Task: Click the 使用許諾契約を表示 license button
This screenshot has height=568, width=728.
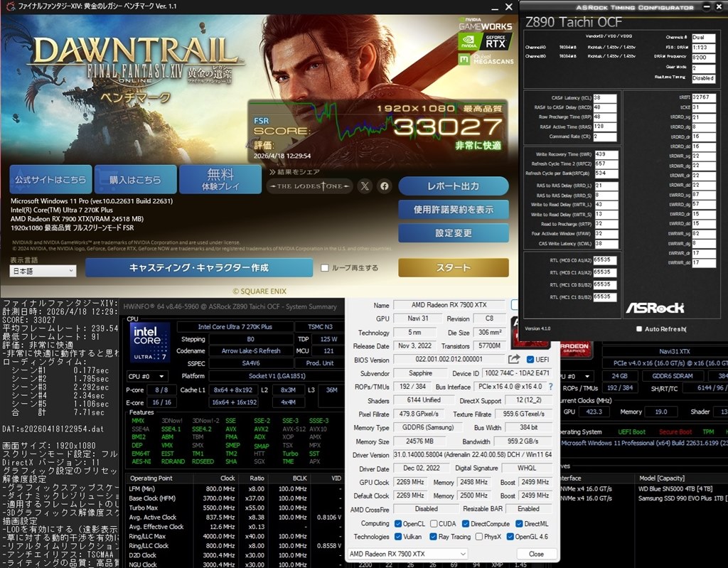Action: [453, 210]
